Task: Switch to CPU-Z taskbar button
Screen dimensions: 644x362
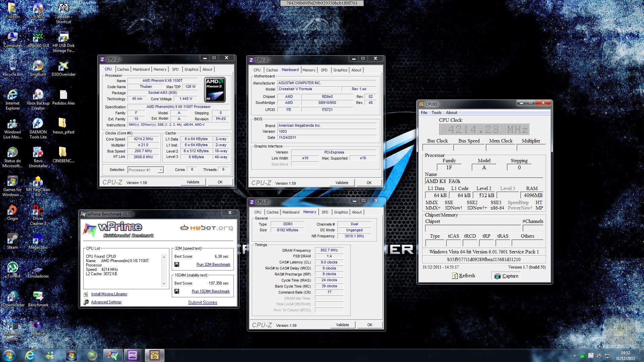Action: (x=133, y=355)
